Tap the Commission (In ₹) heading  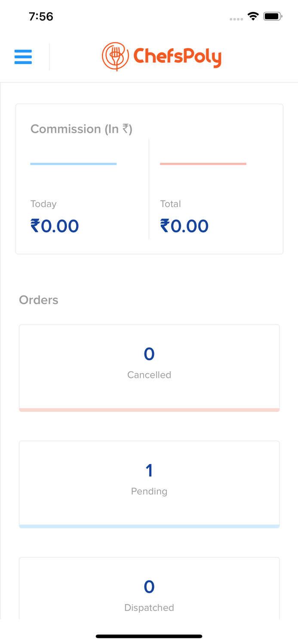click(x=81, y=129)
